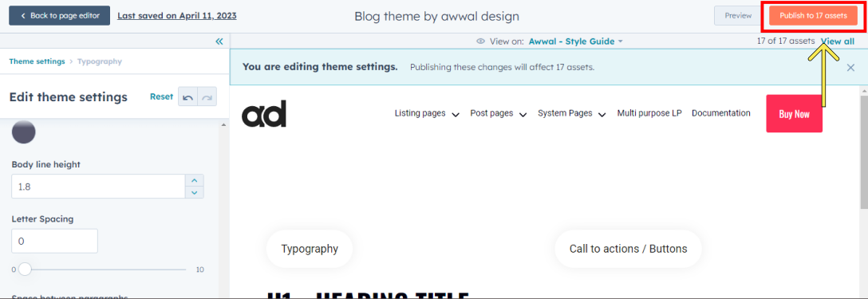The height and width of the screenshot is (299, 868).
Task: Expand the Listing pages menu
Action: (427, 113)
